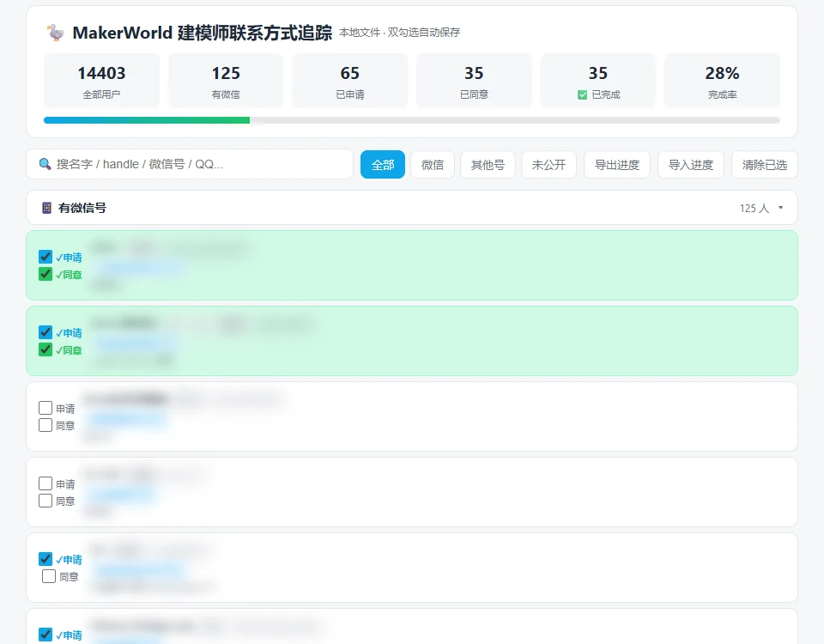
Task: Click the green check icon beside 已完成
Action: click(582, 94)
